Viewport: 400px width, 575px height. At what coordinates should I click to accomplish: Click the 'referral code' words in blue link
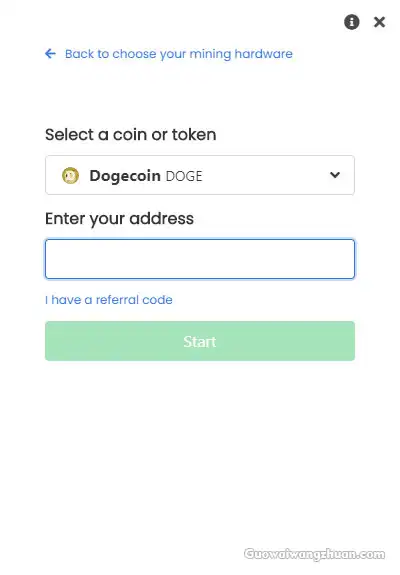tap(134, 300)
